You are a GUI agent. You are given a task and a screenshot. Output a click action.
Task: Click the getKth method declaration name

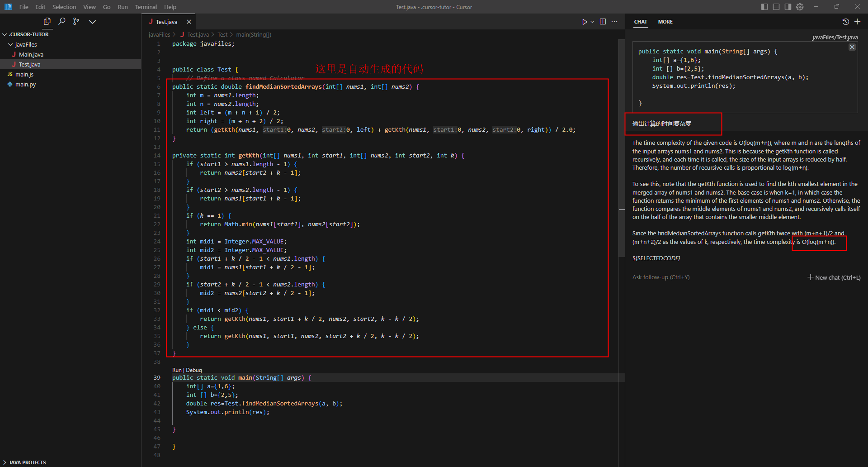(249, 155)
